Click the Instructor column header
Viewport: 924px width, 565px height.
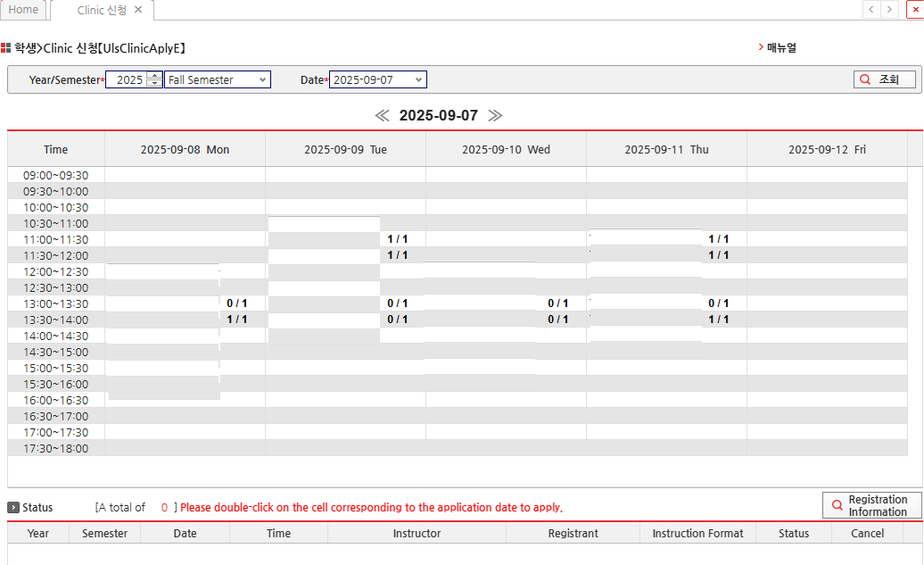click(x=417, y=533)
